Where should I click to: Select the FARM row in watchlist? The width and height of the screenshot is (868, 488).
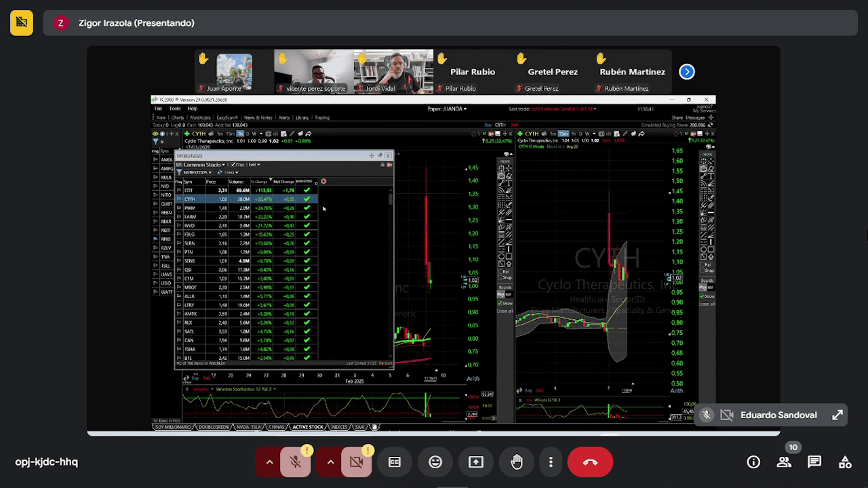click(190, 217)
